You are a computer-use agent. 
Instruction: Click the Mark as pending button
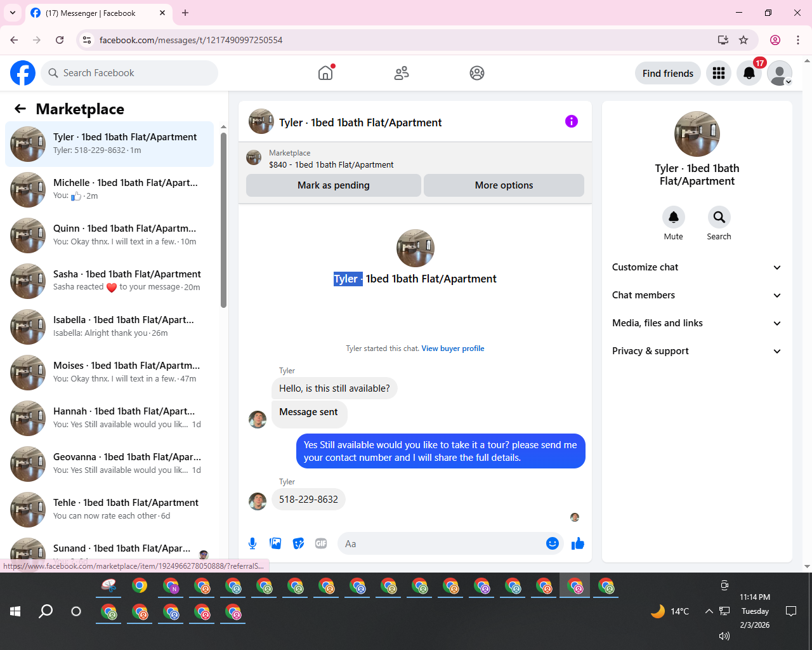point(334,185)
